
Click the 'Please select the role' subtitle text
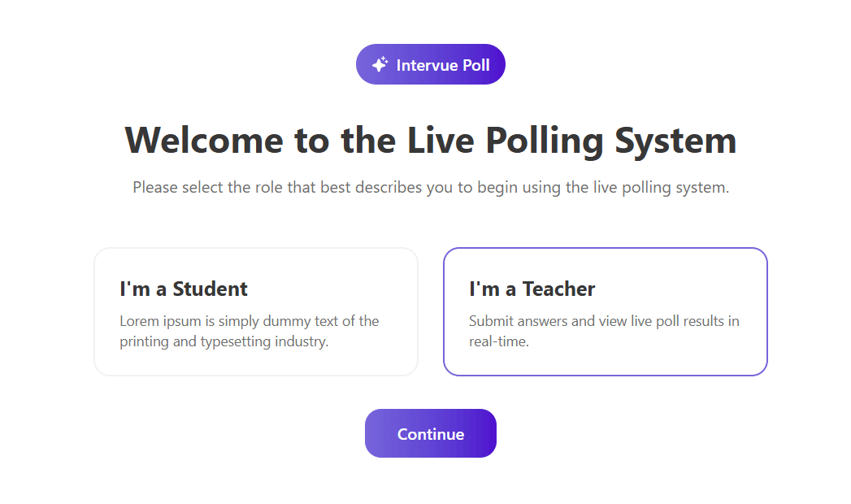tap(431, 188)
